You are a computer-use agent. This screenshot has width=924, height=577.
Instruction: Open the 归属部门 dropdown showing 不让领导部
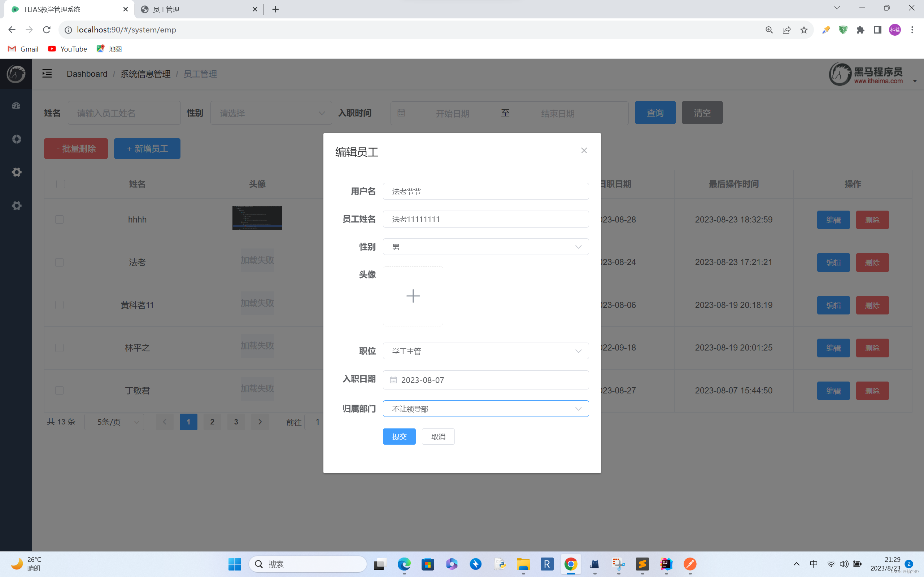(x=485, y=409)
